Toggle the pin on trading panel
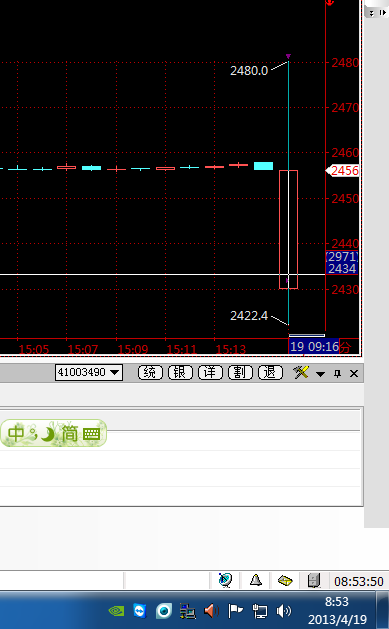Image resolution: width=389 pixels, height=629 pixels. pos(337,373)
